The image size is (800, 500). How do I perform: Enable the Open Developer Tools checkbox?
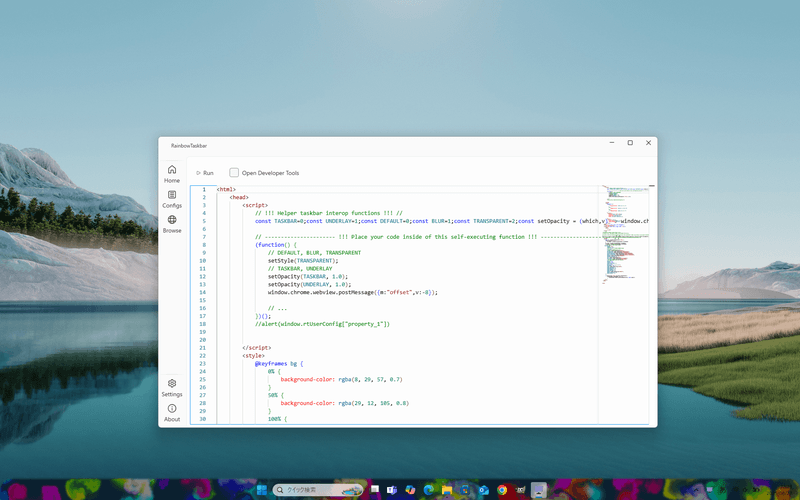234,172
